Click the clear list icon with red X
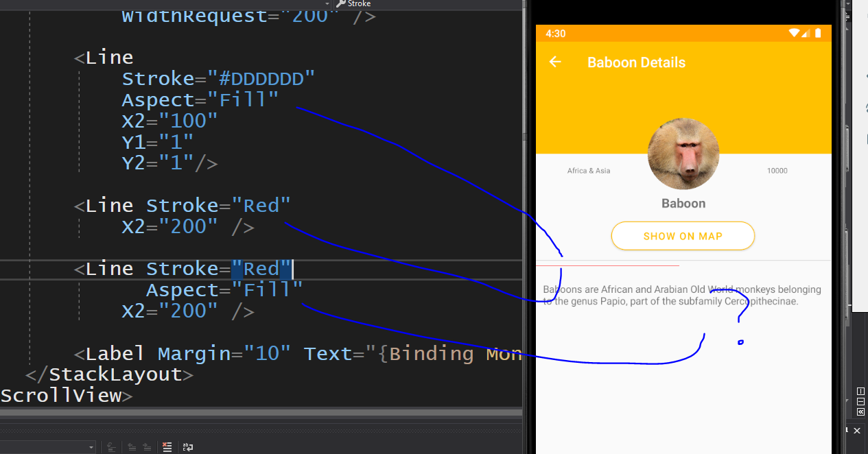868x454 pixels. (167, 446)
